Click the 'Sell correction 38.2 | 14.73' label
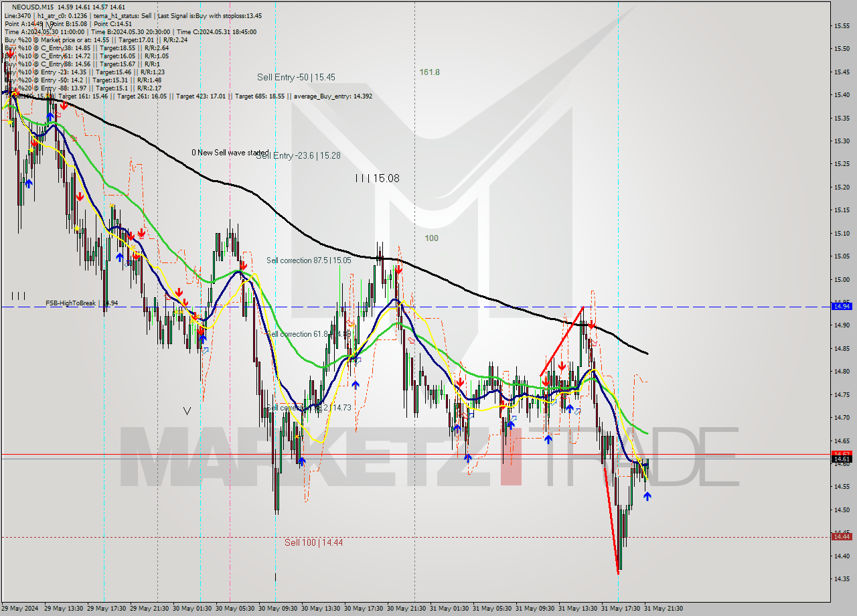 click(309, 407)
